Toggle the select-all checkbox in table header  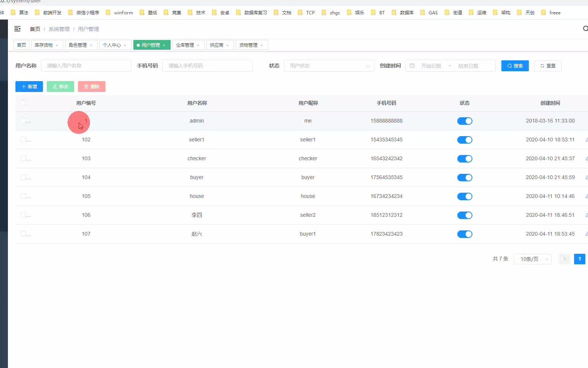23,103
